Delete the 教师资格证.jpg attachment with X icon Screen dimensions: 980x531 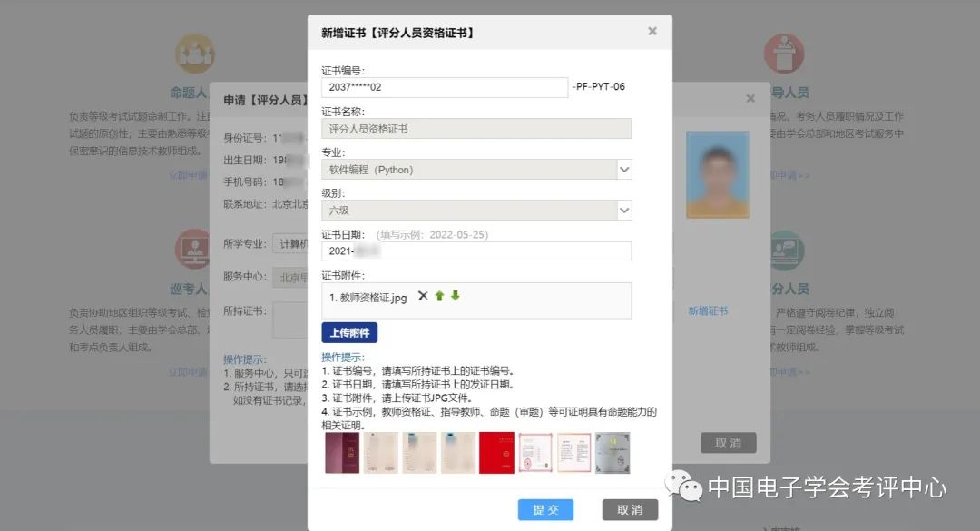[x=423, y=296]
